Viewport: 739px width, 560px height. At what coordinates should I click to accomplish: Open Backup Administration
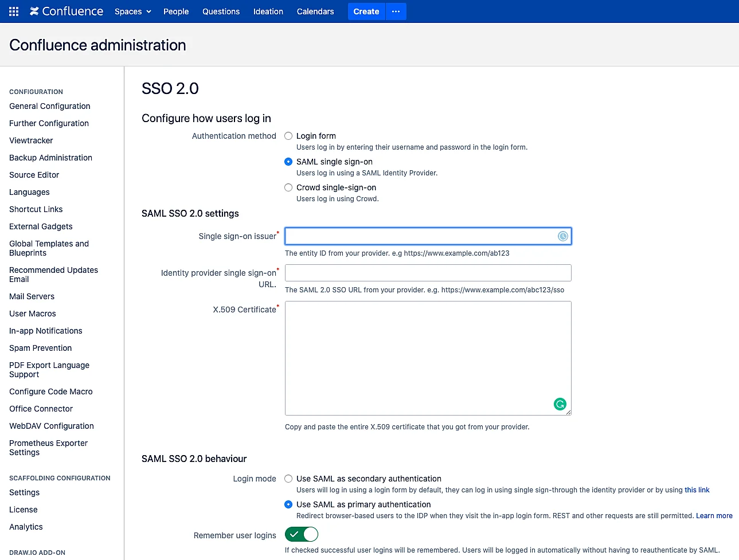pyautogui.click(x=50, y=158)
